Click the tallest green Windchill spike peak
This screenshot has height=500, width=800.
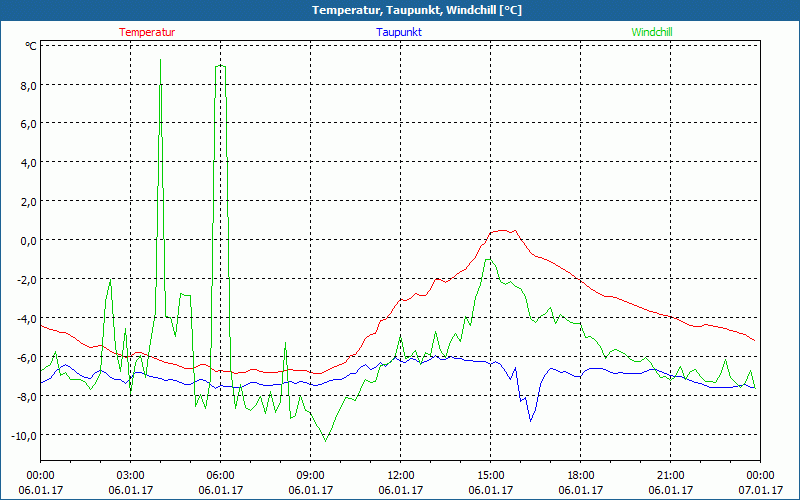(161, 60)
